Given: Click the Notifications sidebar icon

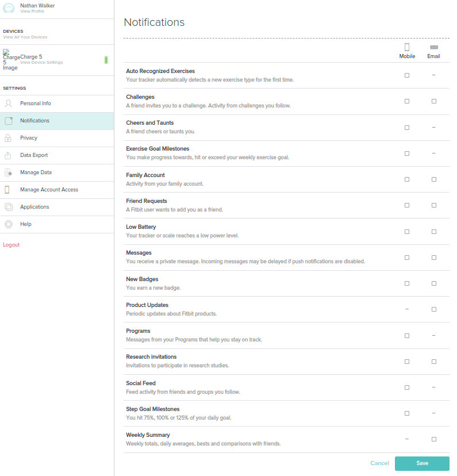Looking at the screenshot, I should tap(9, 121).
